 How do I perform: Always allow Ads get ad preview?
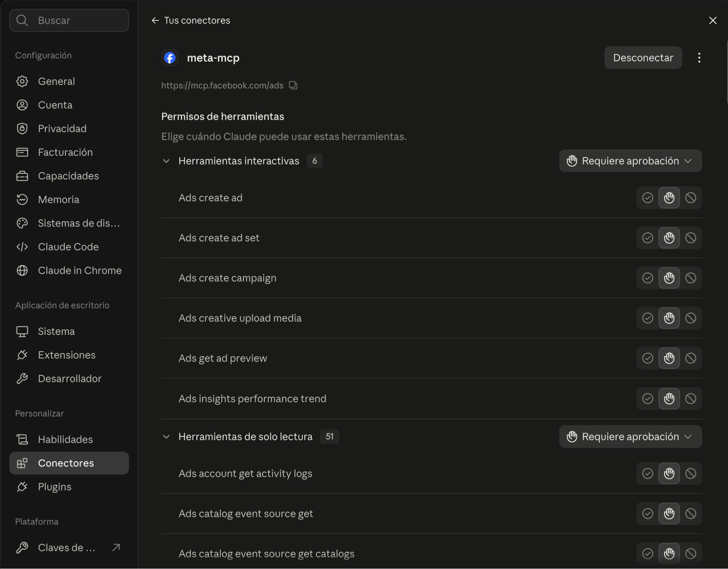pyautogui.click(x=648, y=358)
